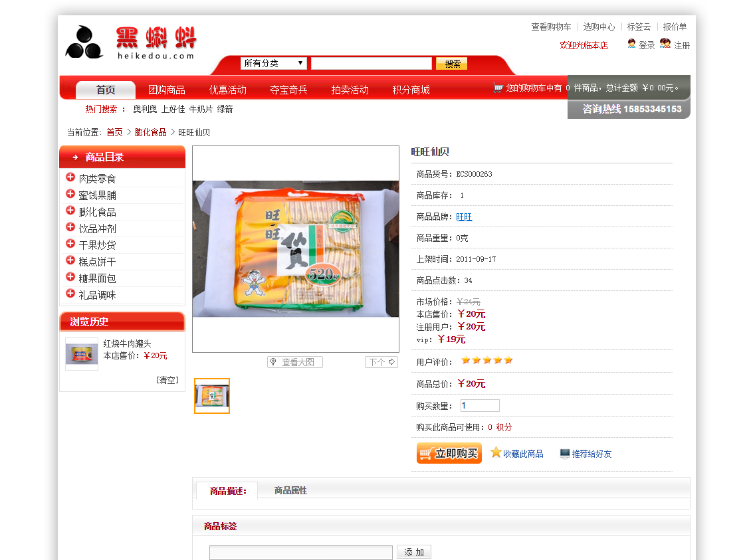This screenshot has width=753, height=560.
Task: Click 收藏此商品 link text
Action: [523, 454]
